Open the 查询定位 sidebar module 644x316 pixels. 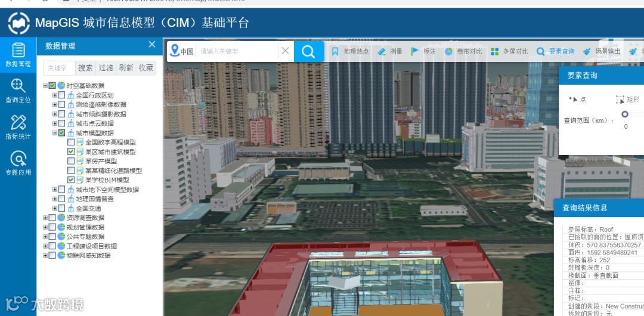(18, 91)
